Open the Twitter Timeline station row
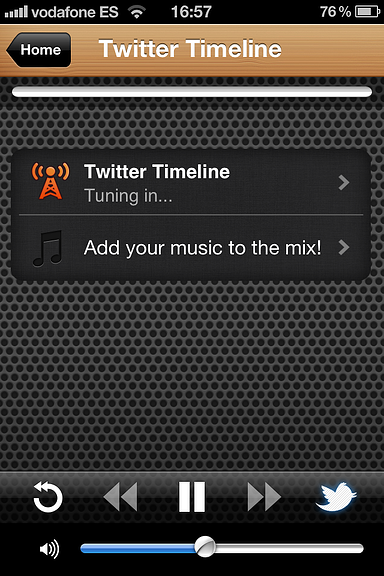Screen dimensions: 384x576 pyautogui.click(x=191, y=183)
